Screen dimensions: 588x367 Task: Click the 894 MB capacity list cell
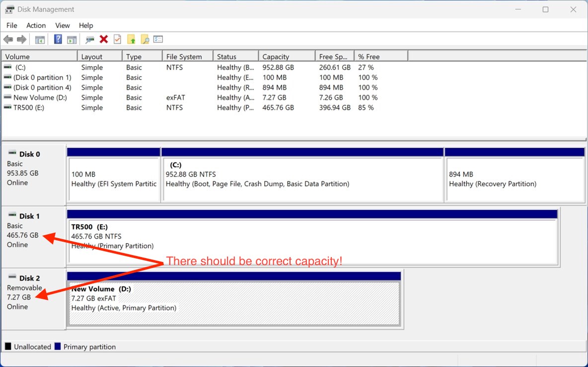pyautogui.click(x=275, y=88)
